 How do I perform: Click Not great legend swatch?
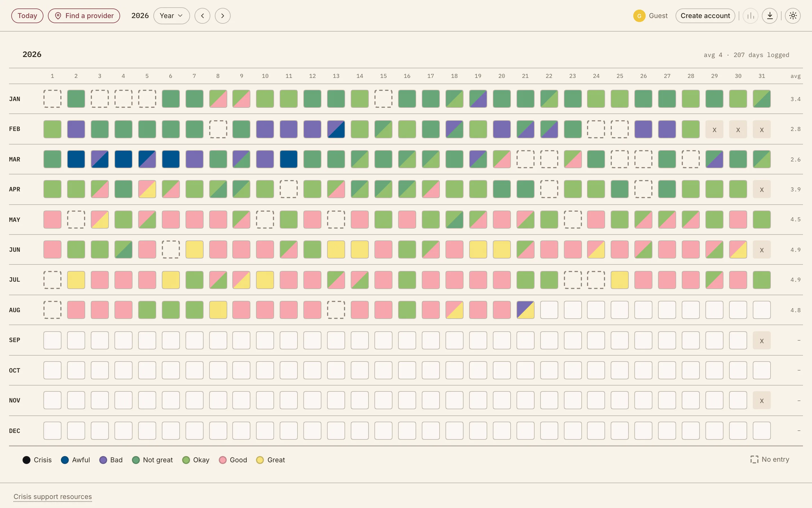click(x=136, y=460)
